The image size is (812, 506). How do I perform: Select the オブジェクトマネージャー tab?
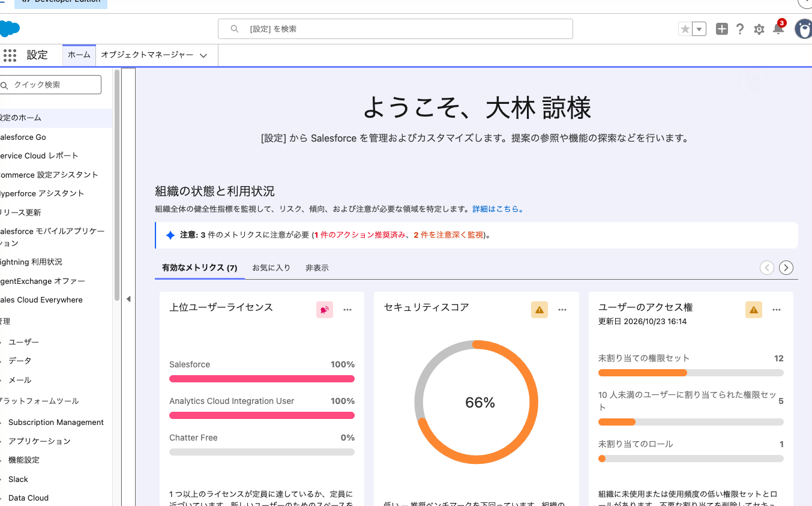tap(147, 55)
